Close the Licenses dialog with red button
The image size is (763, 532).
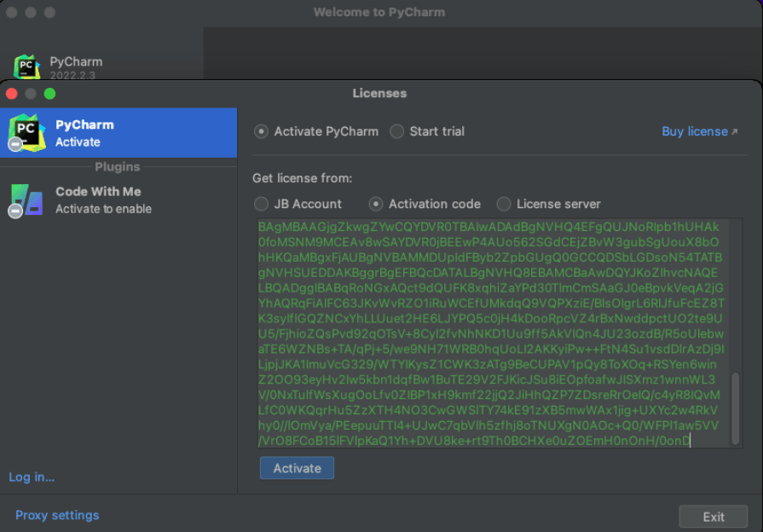[12, 93]
